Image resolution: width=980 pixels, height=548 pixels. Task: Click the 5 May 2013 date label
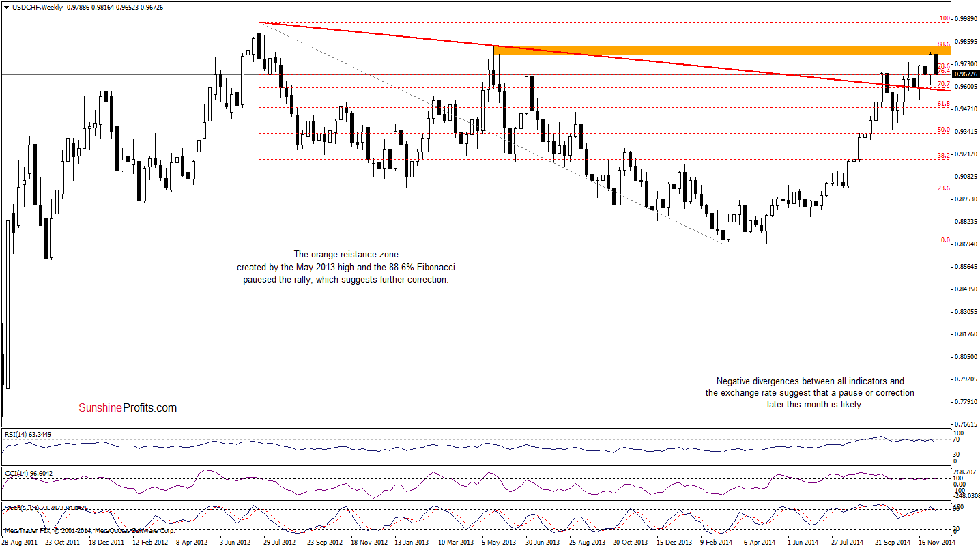coord(500,542)
